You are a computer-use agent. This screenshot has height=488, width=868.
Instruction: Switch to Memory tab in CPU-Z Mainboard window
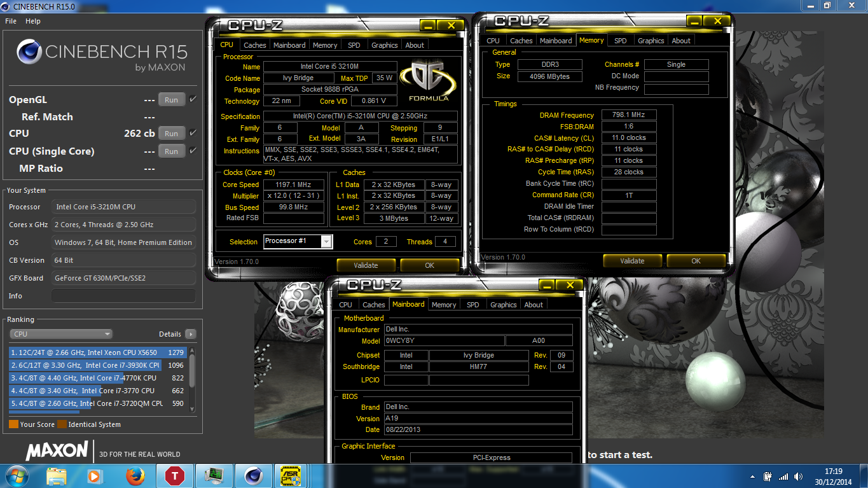pos(444,305)
